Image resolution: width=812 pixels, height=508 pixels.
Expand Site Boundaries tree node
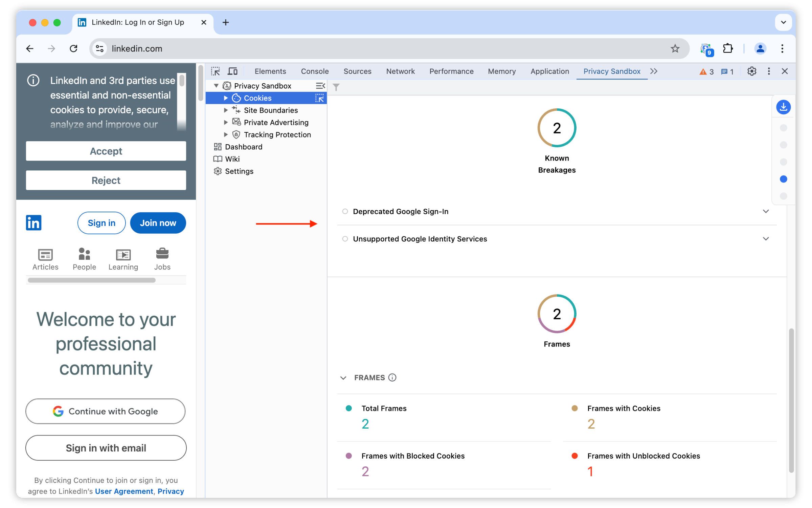click(x=226, y=110)
